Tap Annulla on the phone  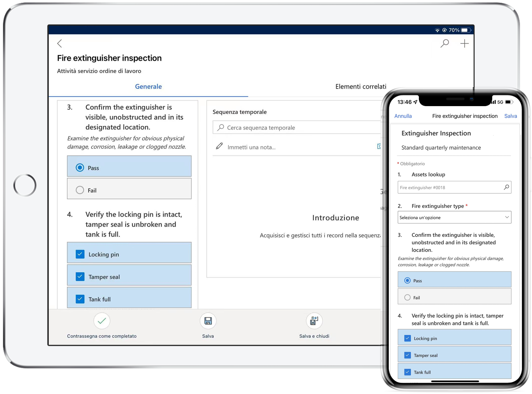403,116
